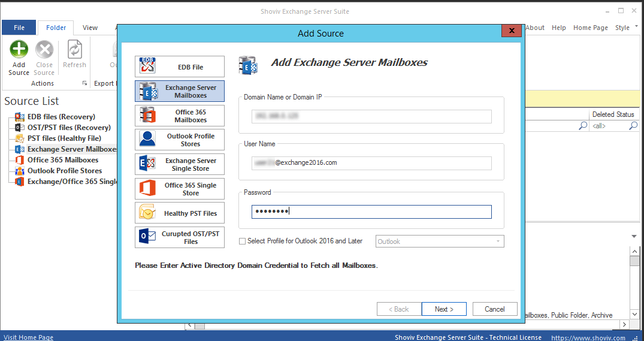Click the Domain Name or Domain IP field
The height and width of the screenshot is (341, 644).
tap(371, 116)
